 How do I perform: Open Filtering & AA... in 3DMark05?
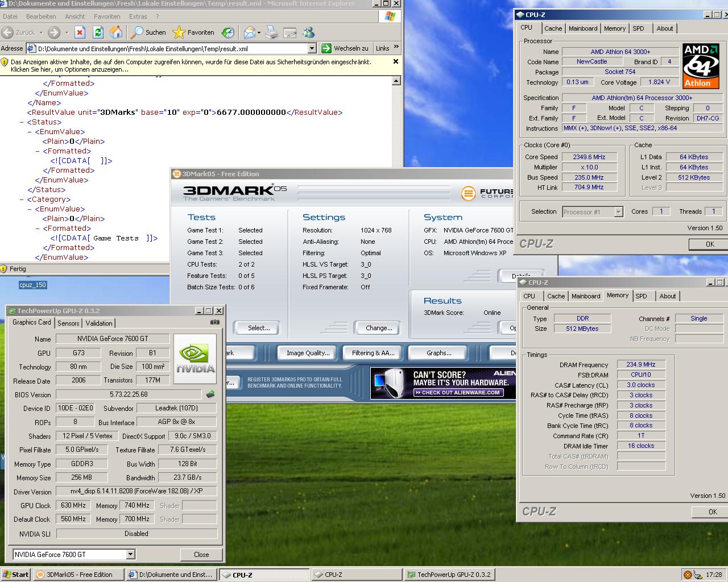[373, 353]
